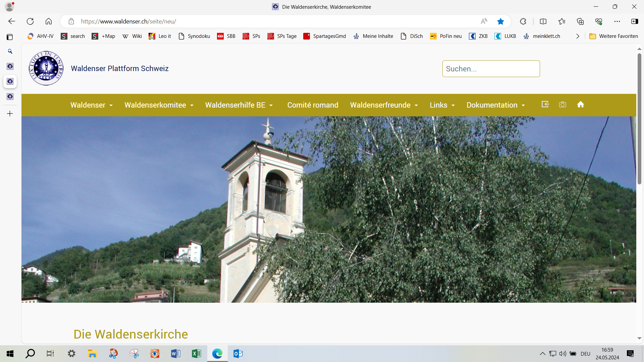Open the notification center

[x=630, y=354]
